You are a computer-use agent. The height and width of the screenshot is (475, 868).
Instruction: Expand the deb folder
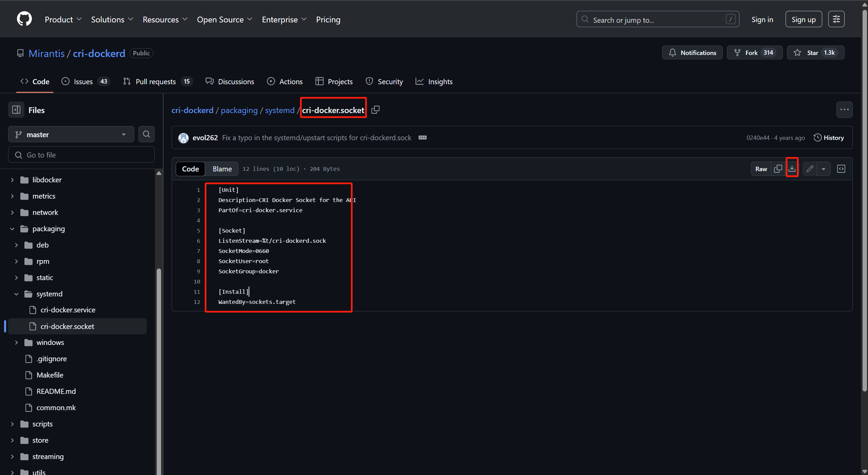[x=17, y=245]
